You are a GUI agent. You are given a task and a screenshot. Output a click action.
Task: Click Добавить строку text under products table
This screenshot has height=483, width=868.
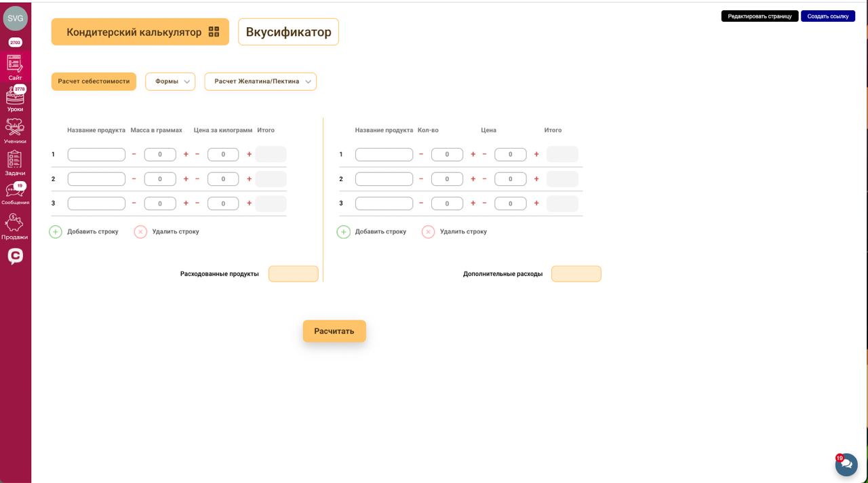(x=93, y=232)
